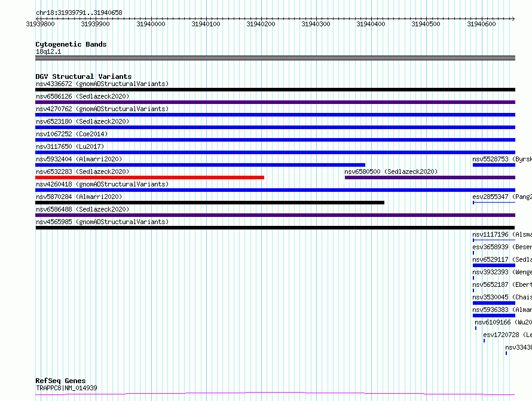Click ruler position 31940300
532x401 pixels.
click(x=316, y=24)
